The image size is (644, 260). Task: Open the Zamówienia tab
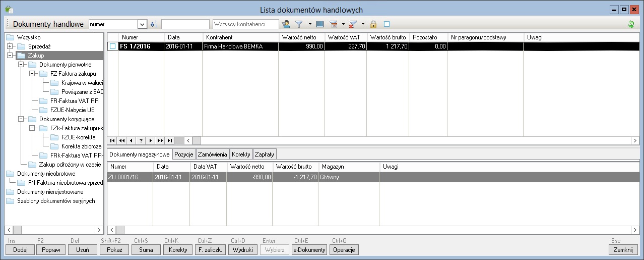(x=213, y=154)
